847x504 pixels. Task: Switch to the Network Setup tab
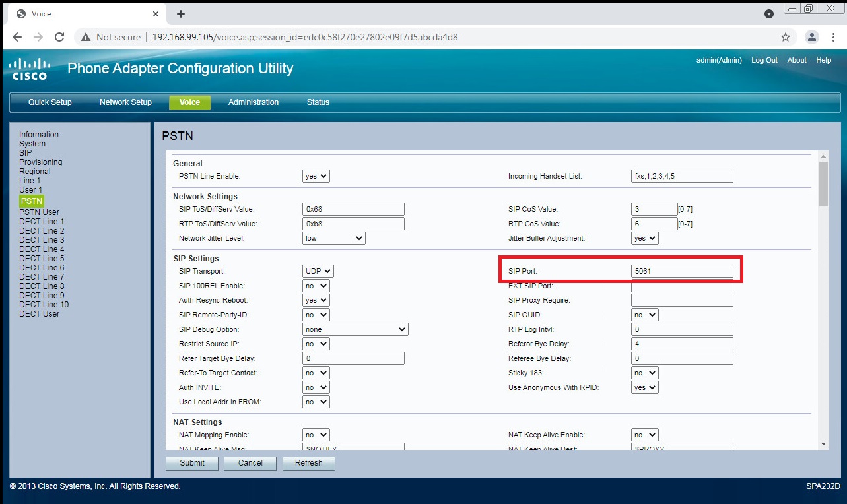pos(125,102)
